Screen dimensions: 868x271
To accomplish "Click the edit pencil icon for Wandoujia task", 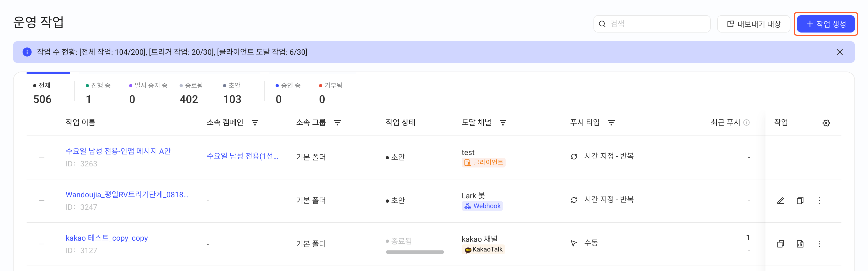I will click(780, 201).
